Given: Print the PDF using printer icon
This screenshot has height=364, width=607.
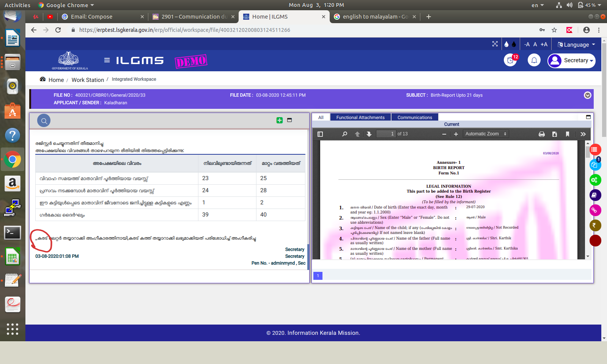Looking at the screenshot, I should [542, 134].
